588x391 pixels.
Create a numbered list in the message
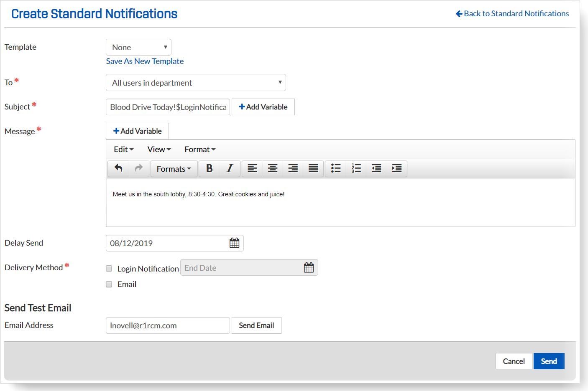(x=356, y=168)
